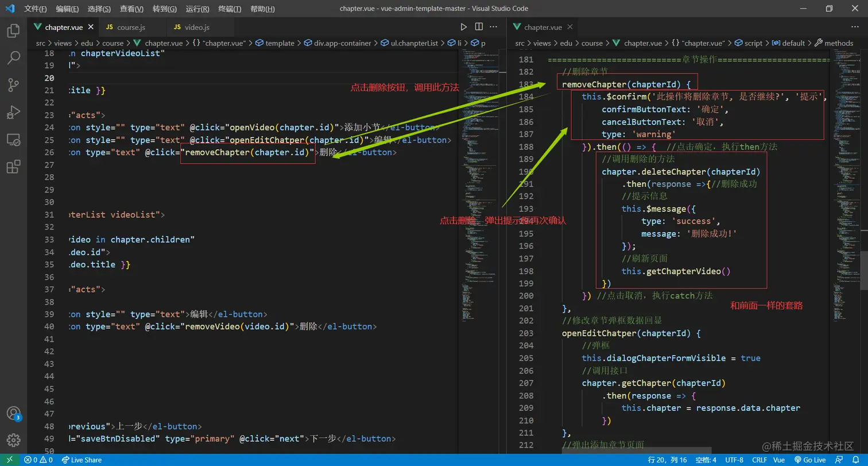
Task: Open the errors and warnings status indicator
Action: (x=38, y=460)
